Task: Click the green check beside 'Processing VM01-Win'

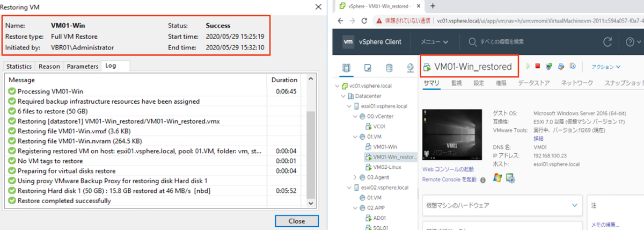Action: (x=12, y=91)
